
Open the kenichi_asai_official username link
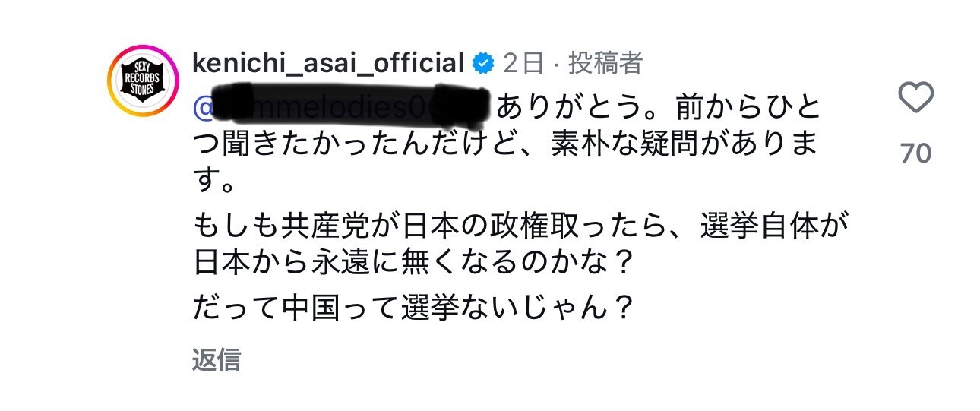(328, 64)
